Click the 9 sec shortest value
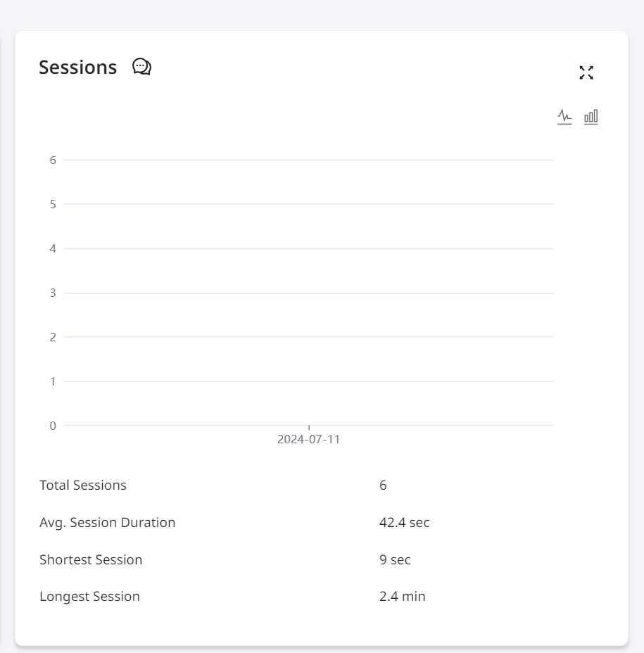Viewport: 644px width, 653px height. (x=395, y=559)
